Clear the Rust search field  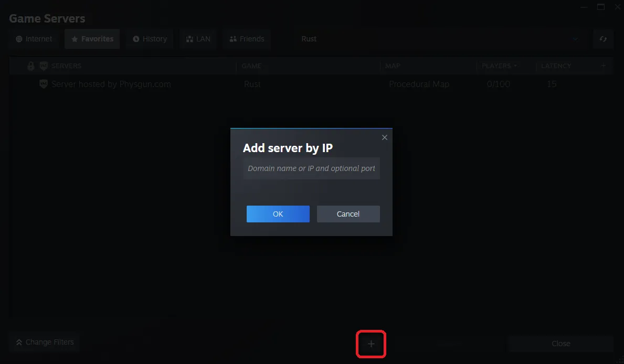[x=575, y=39]
